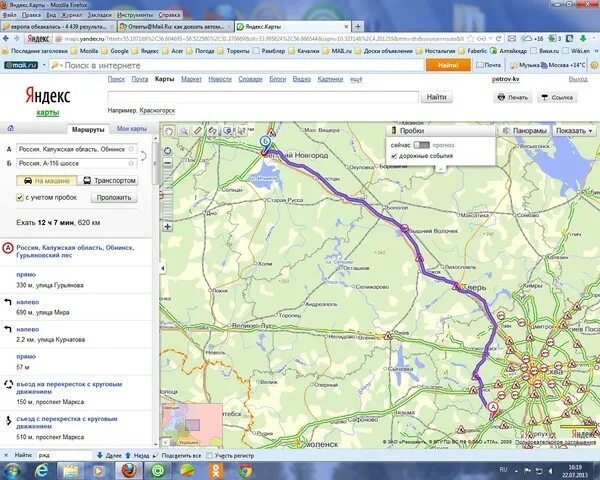Select the hand pan tool on map
The width and height of the screenshot is (600, 480).
(169, 131)
